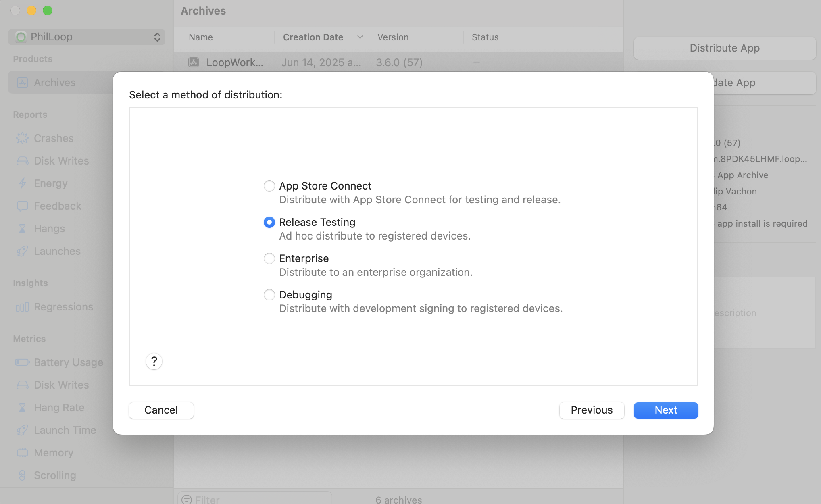Image resolution: width=821 pixels, height=504 pixels.
Task: Select the Release Testing radio option
Action: (x=269, y=222)
